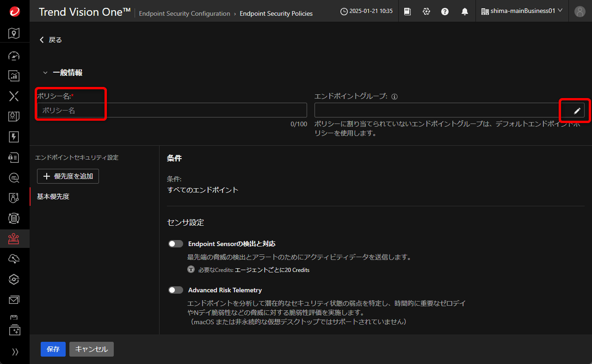Click the Trend Vision One title

coord(85,12)
